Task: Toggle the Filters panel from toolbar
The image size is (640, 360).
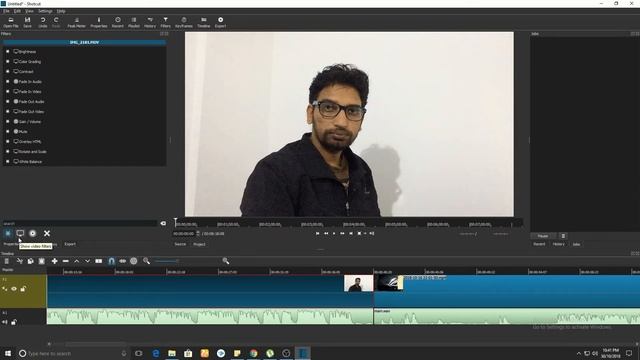Action: pyautogui.click(x=165, y=22)
